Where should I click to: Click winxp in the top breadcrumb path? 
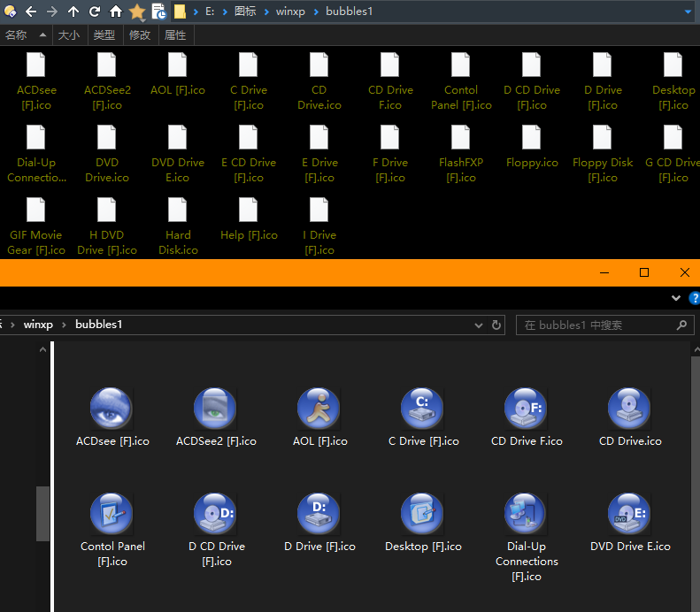[x=290, y=12]
